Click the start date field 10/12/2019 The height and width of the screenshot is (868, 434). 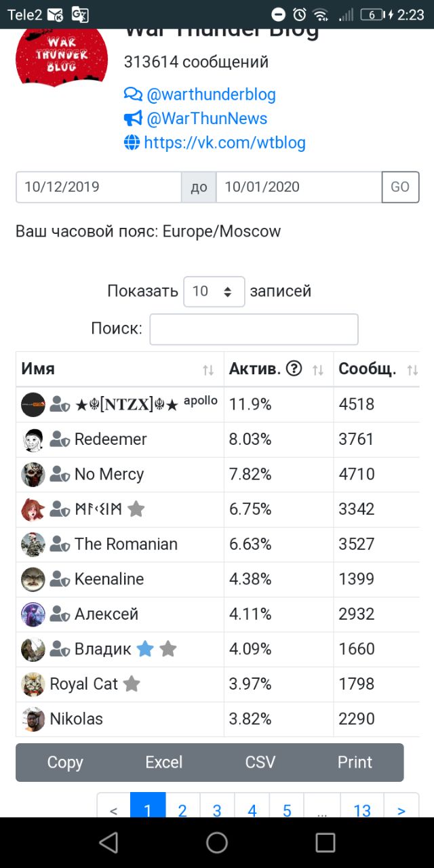(x=98, y=187)
